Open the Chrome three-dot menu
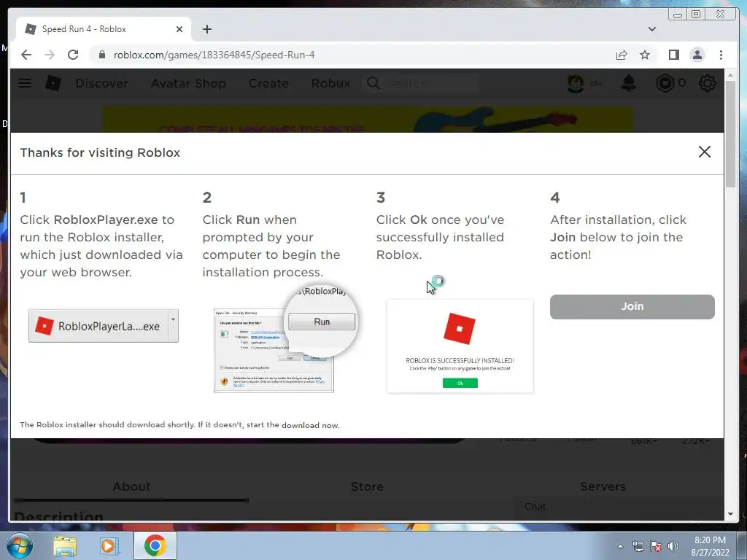The height and width of the screenshot is (560, 747). point(721,55)
